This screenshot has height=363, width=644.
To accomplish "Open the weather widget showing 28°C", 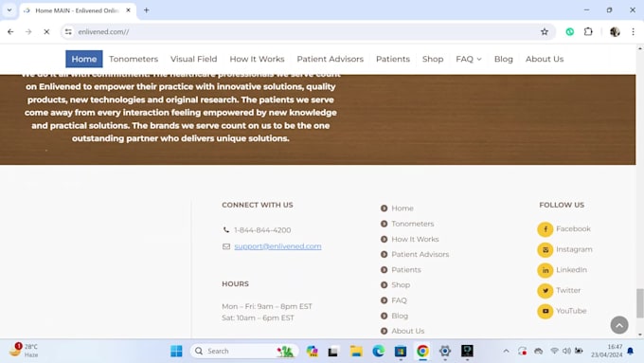I will pos(24,351).
